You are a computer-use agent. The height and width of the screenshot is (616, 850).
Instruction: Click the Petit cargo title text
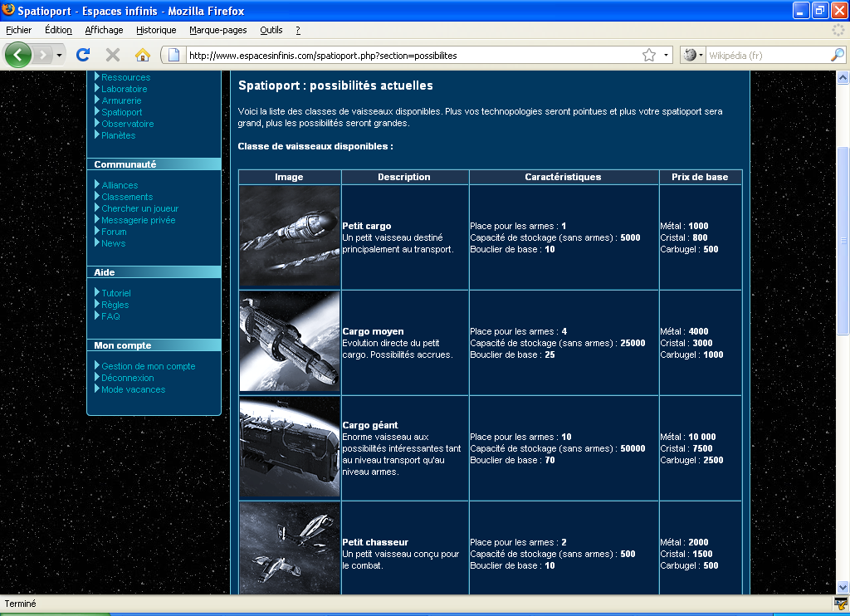(x=366, y=226)
